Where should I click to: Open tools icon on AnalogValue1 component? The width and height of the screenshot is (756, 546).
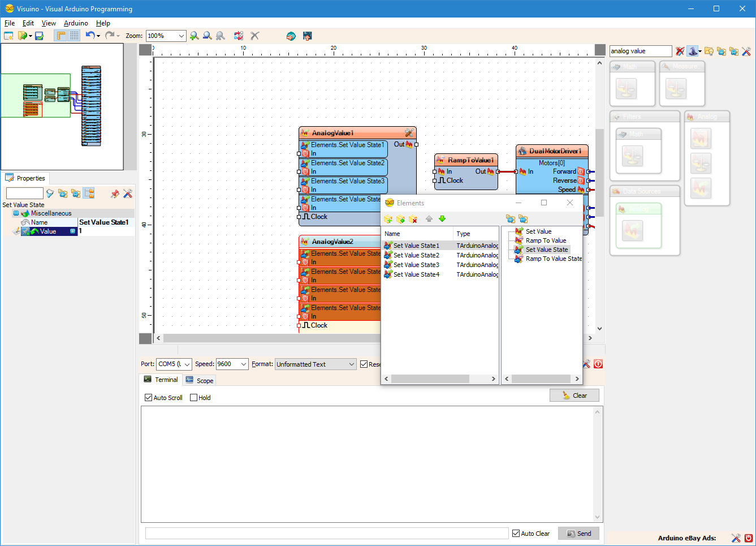click(409, 133)
